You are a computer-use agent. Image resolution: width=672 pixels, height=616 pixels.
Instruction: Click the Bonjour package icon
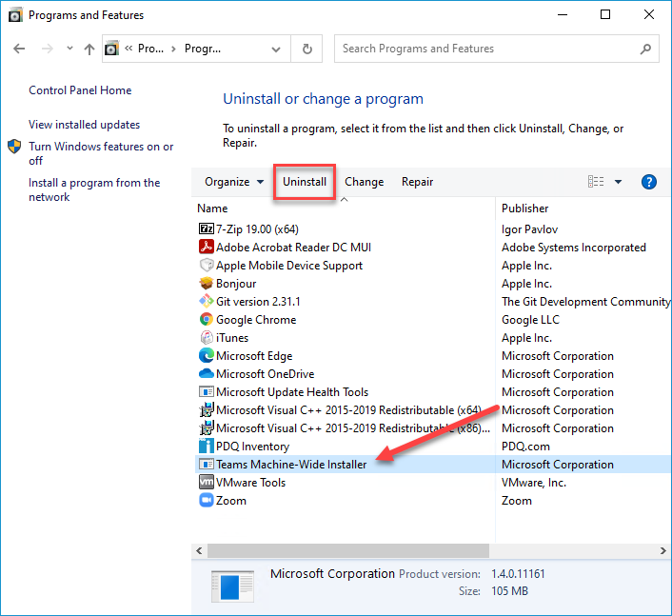click(207, 284)
